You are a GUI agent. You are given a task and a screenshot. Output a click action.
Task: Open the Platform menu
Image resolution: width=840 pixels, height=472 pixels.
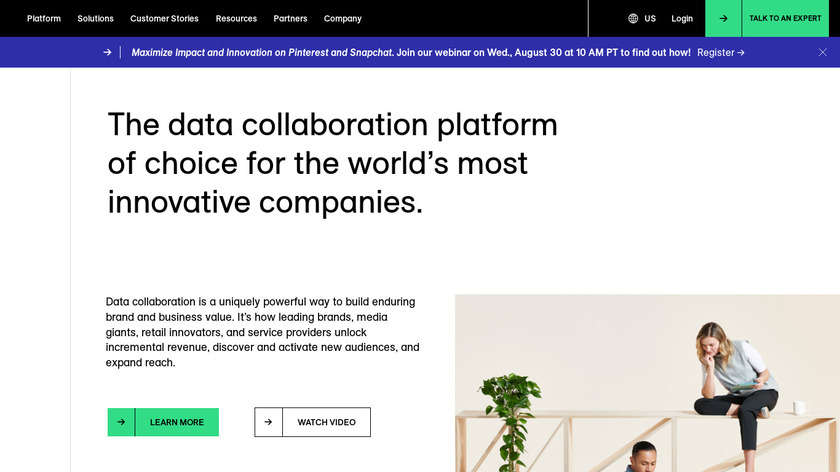[x=44, y=18]
